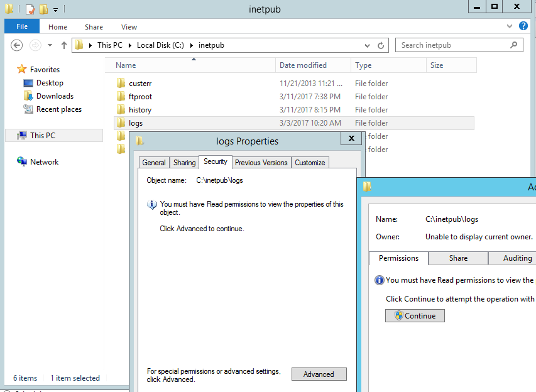Select Local Disk (C:) breadcrumb
The width and height of the screenshot is (536, 392).
(160, 45)
